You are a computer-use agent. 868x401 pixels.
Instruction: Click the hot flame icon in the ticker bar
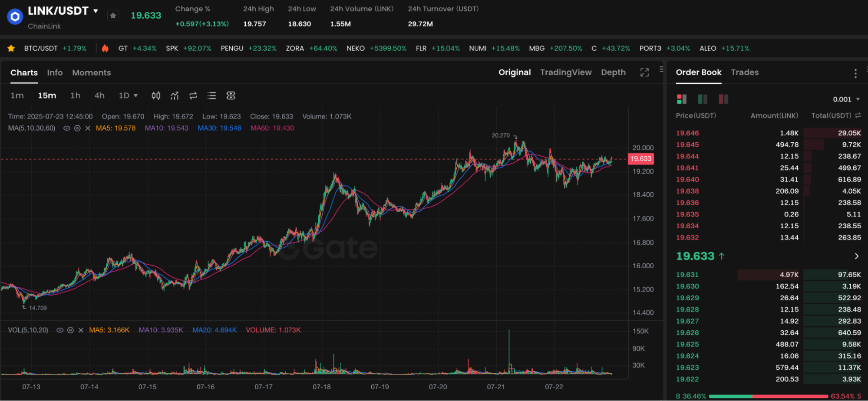(105, 48)
